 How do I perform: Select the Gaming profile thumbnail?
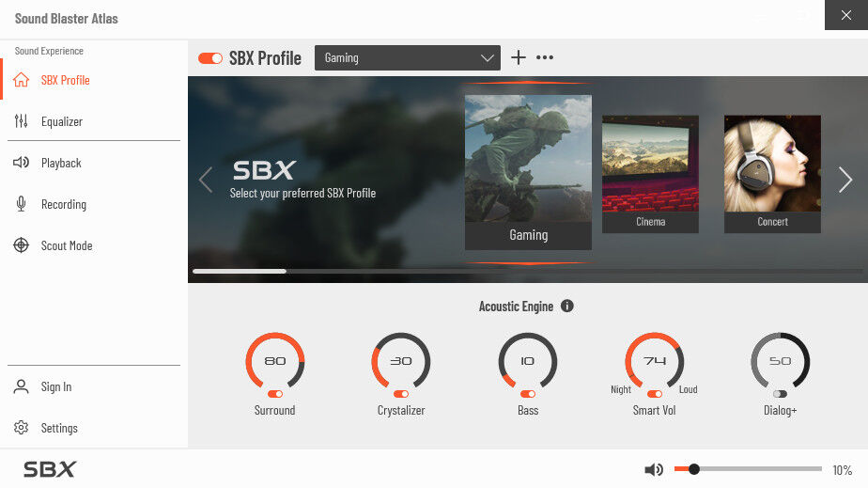pos(528,172)
